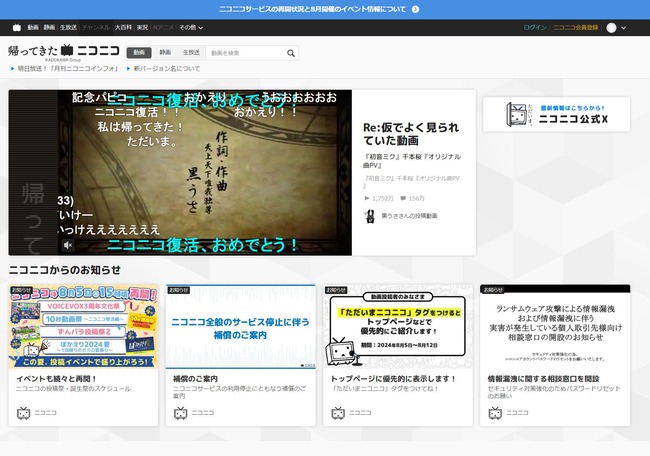Click the description 「ただいまニコニコ」タグをつけてね！
This screenshot has width=650, height=456.
(x=385, y=389)
